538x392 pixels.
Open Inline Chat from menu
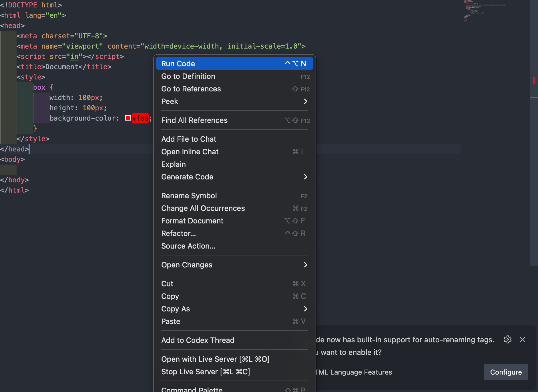(x=234, y=152)
